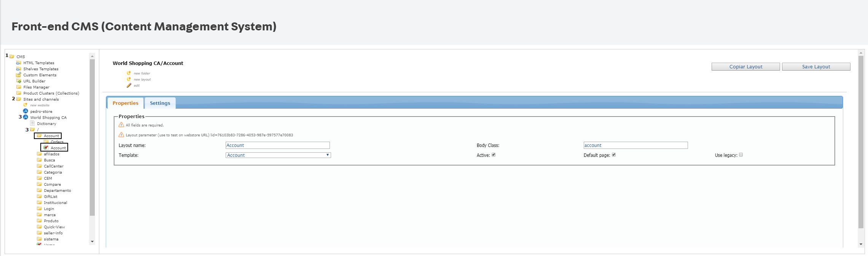Select Login in the tree
The image size is (868, 256).
(x=49, y=209)
